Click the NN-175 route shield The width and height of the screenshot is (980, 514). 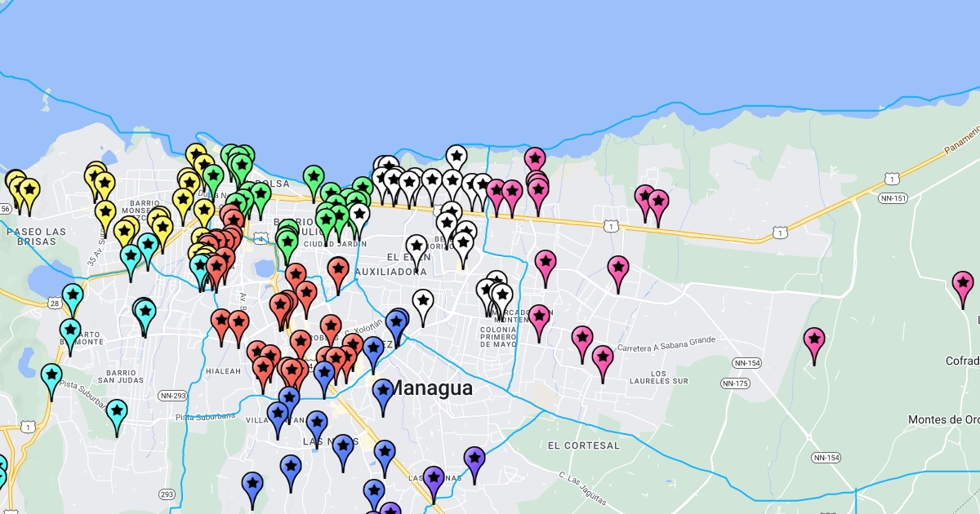735,383
